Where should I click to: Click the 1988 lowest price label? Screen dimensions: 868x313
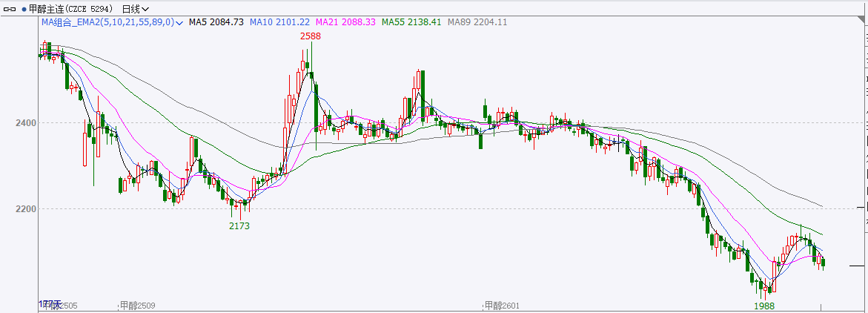765,306
